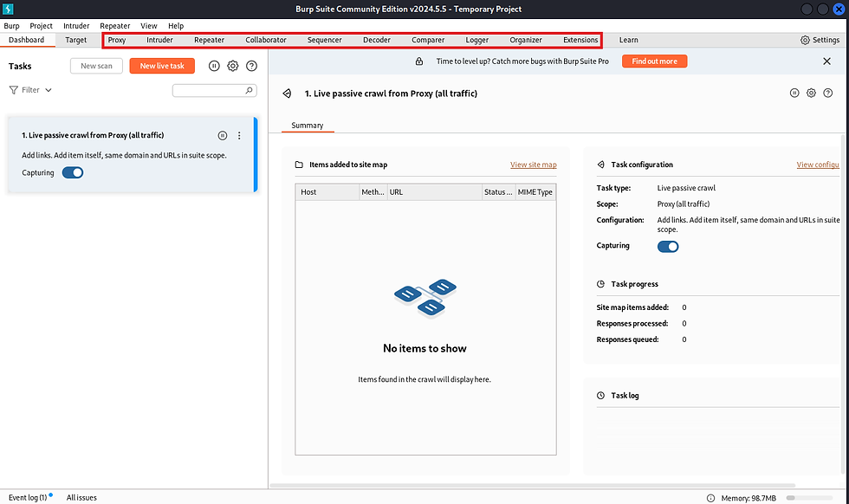This screenshot has height=504, width=849.
Task: Open the Help menu
Action: click(176, 25)
